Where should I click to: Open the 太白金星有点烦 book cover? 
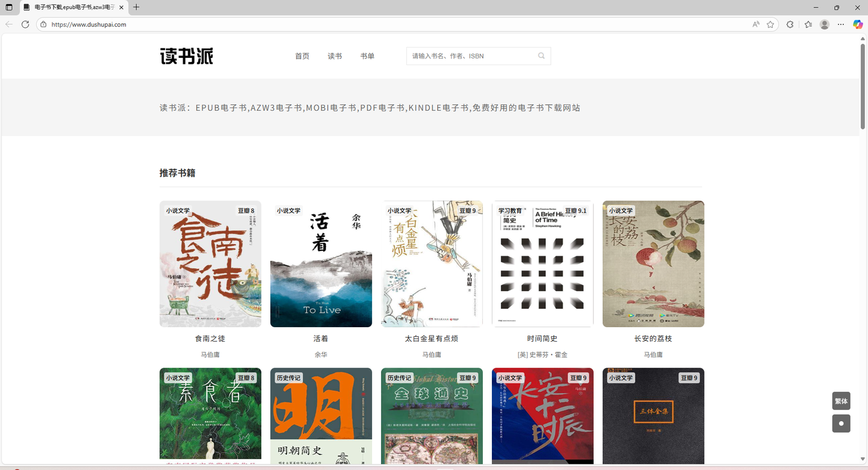(x=432, y=264)
